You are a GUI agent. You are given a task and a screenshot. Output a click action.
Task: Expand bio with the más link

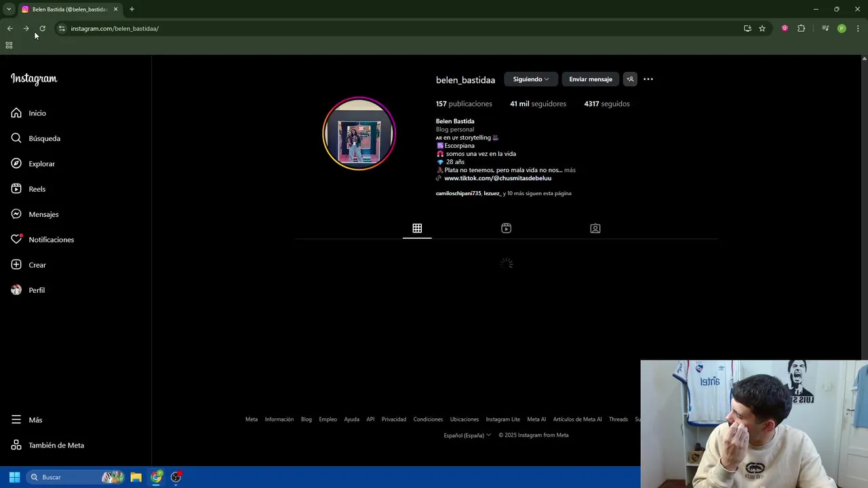point(570,170)
